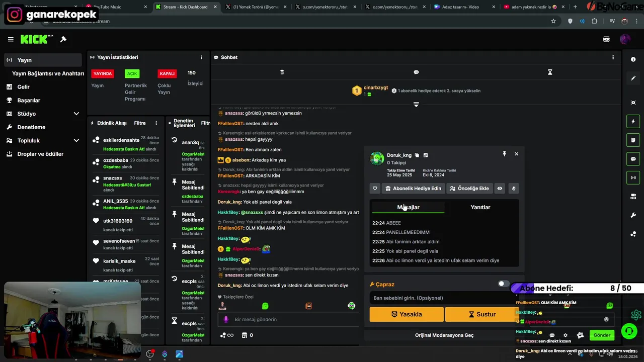Click karisik_maske in activity feed
The width and height of the screenshot is (644, 362).
coord(119,261)
